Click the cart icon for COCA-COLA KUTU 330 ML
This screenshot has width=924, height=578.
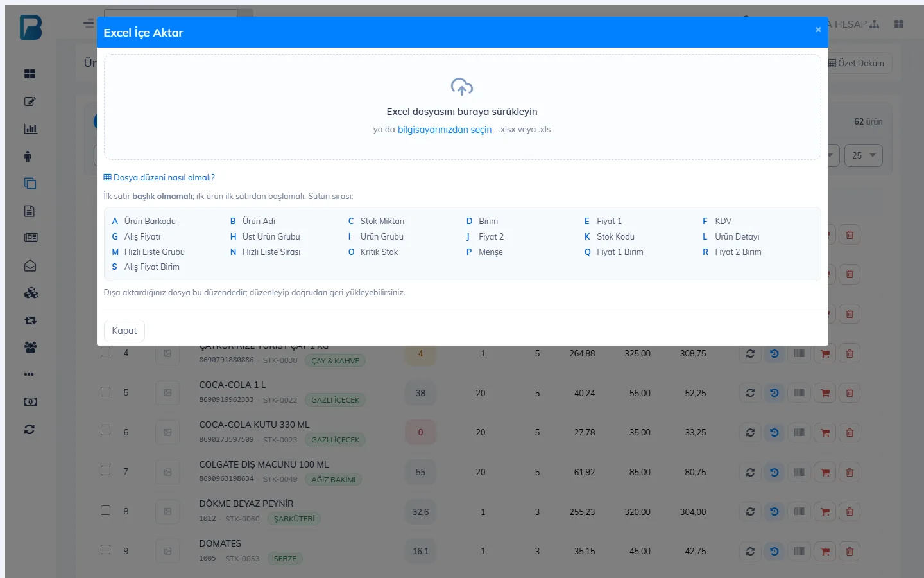(x=825, y=433)
